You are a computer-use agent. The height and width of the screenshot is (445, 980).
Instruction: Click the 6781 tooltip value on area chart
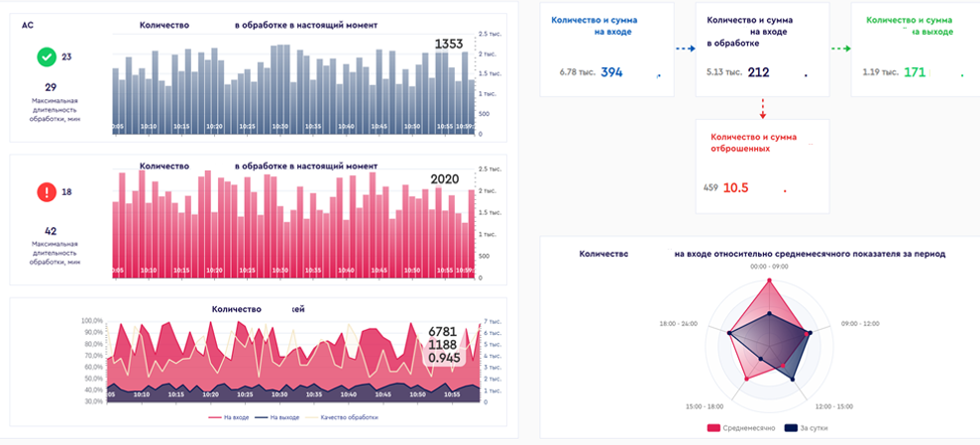tap(442, 332)
